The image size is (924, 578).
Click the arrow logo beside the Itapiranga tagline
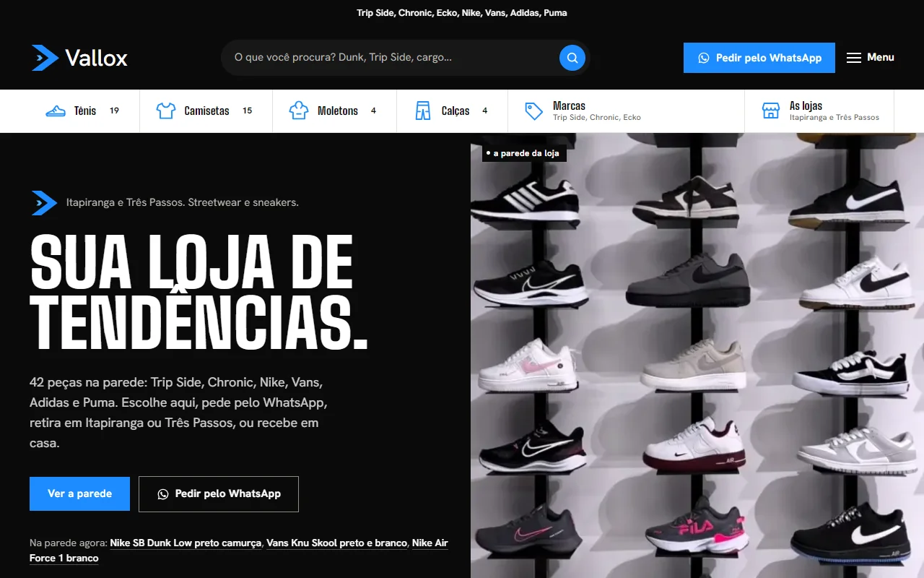click(44, 203)
